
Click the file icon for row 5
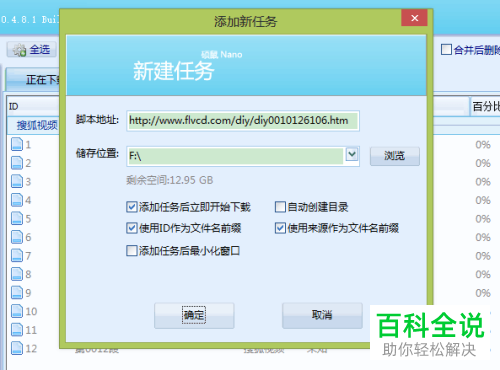17,218
